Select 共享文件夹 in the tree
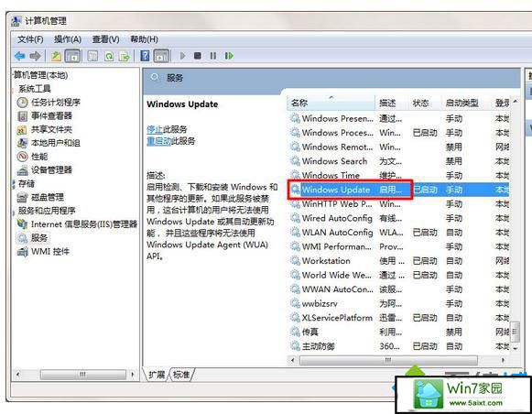The height and width of the screenshot is (414, 532). (x=45, y=129)
